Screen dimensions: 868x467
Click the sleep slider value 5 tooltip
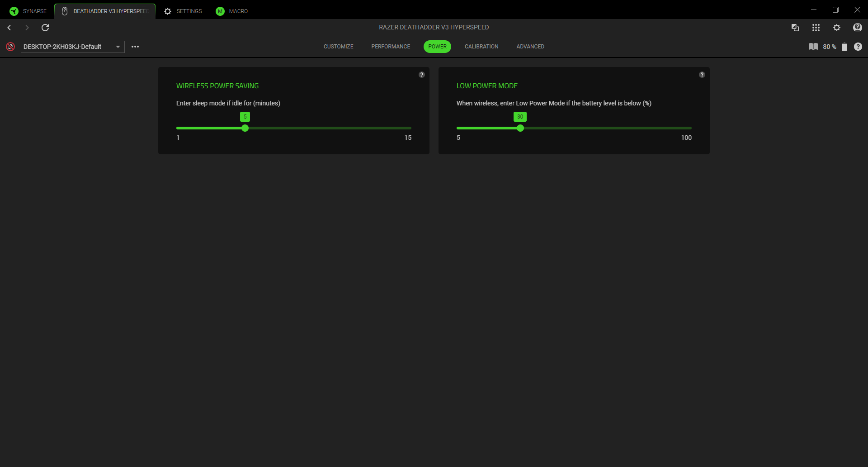(x=245, y=117)
